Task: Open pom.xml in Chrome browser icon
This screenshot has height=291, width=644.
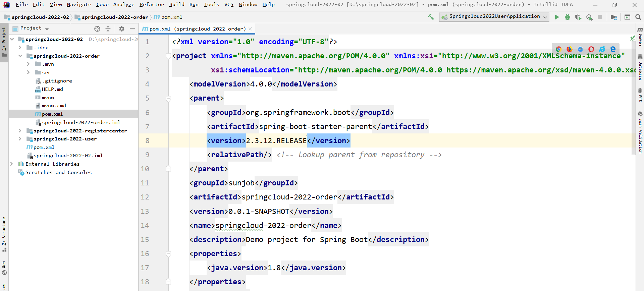Action: (558, 49)
